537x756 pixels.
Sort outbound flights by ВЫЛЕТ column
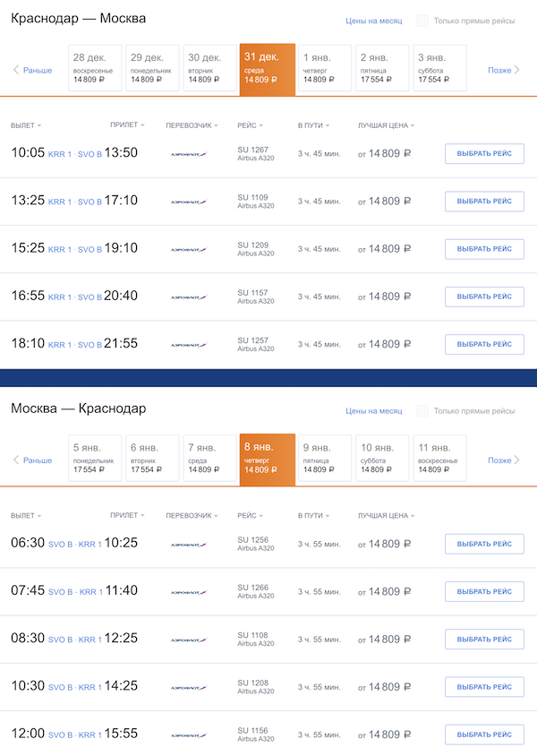pos(26,125)
